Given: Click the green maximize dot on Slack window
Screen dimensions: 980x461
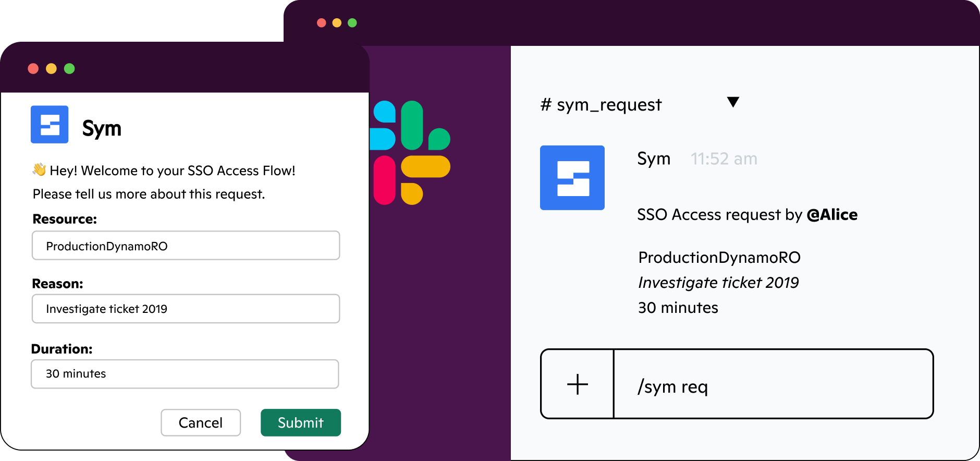Looking at the screenshot, I should [352, 23].
